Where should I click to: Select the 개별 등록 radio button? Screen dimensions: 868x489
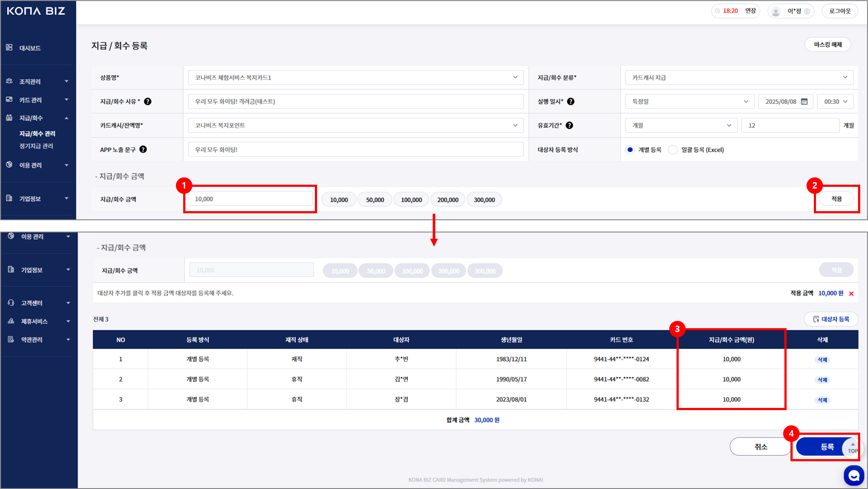tap(630, 150)
